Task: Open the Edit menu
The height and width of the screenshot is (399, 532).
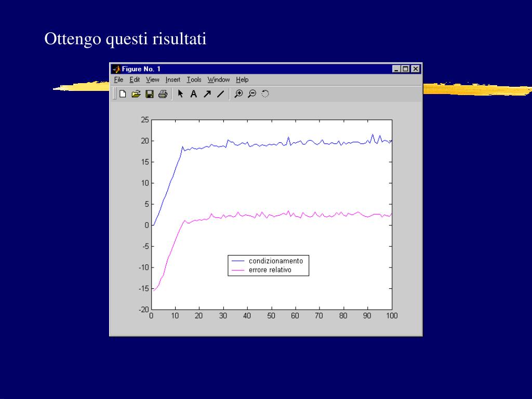Action: click(x=135, y=79)
